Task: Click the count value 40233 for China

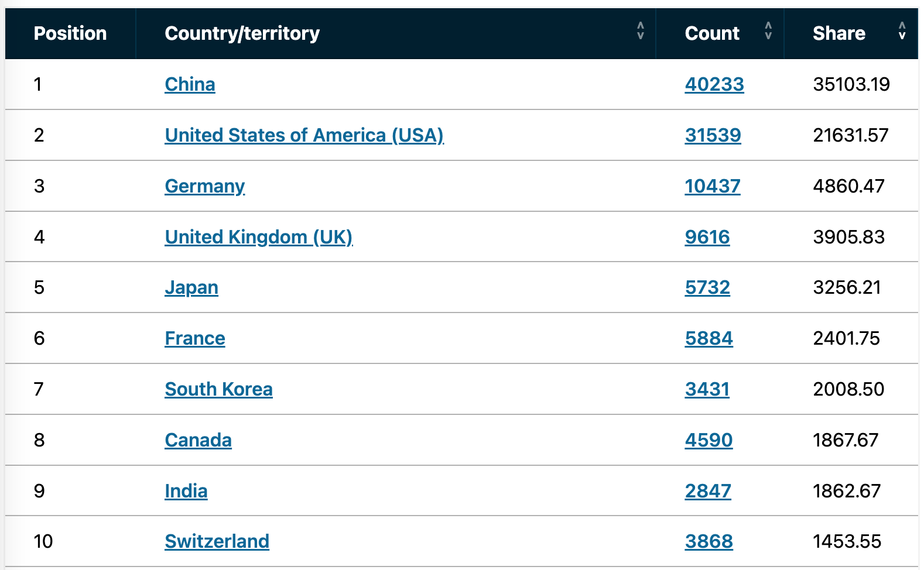Action: 714,84
